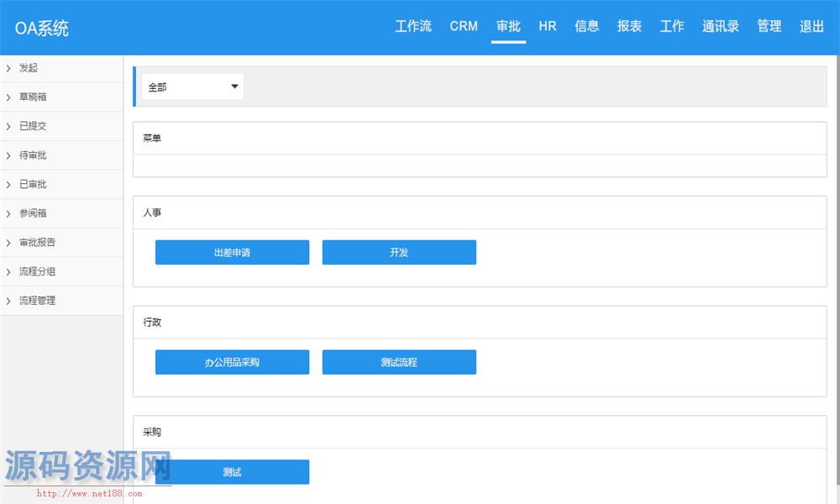Open 参阅箱 in the sidebar
The width and height of the screenshot is (840, 504).
pos(33,213)
